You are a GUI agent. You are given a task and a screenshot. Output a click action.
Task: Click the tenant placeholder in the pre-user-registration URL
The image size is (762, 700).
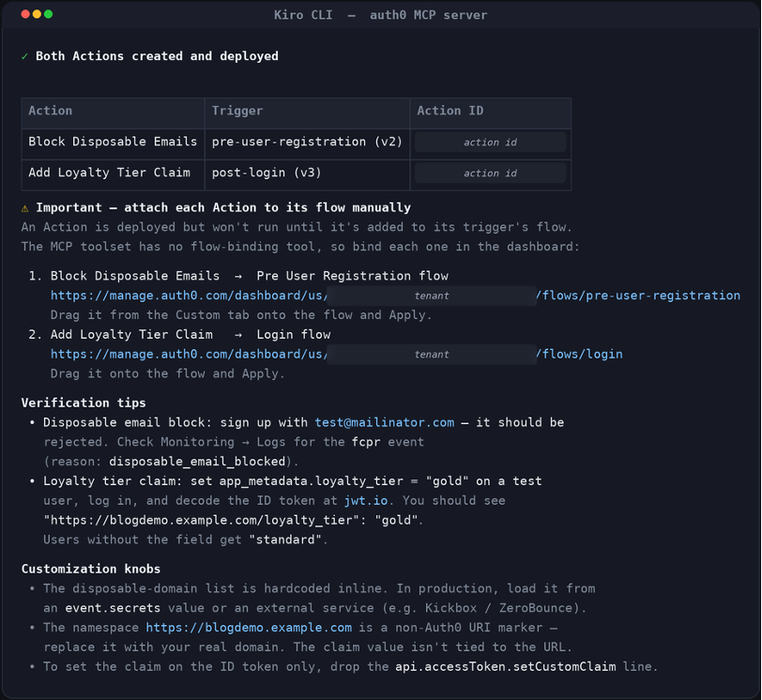432,296
